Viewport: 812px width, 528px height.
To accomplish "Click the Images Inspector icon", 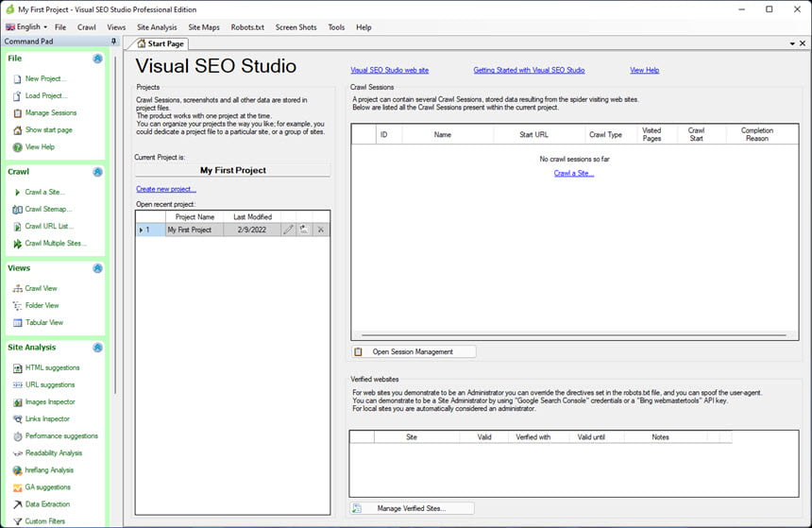I will click(17, 402).
